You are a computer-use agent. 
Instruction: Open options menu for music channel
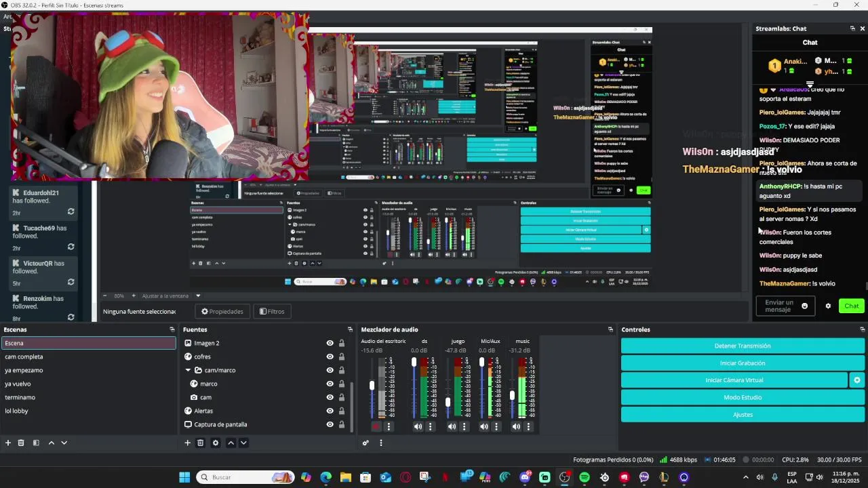528,426
